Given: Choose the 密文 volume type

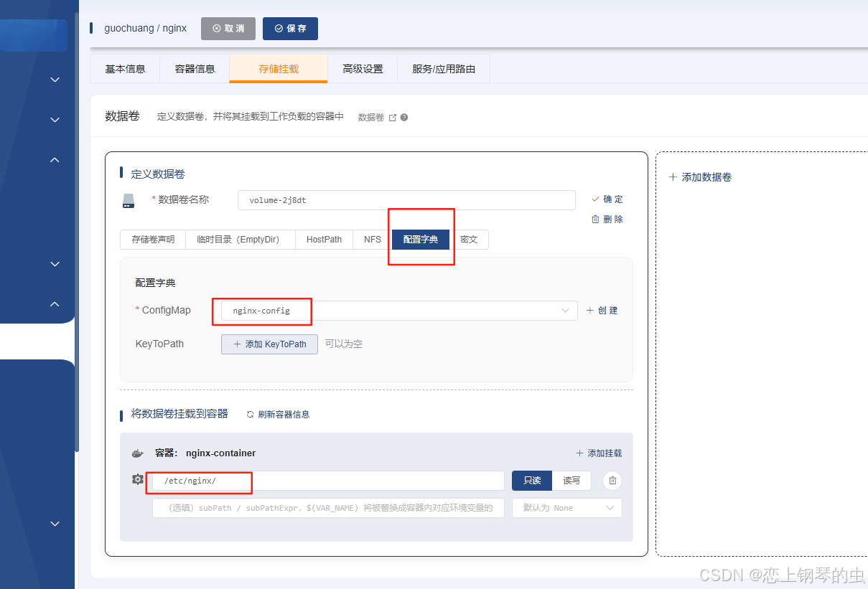Looking at the screenshot, I should tap(469, 240).
